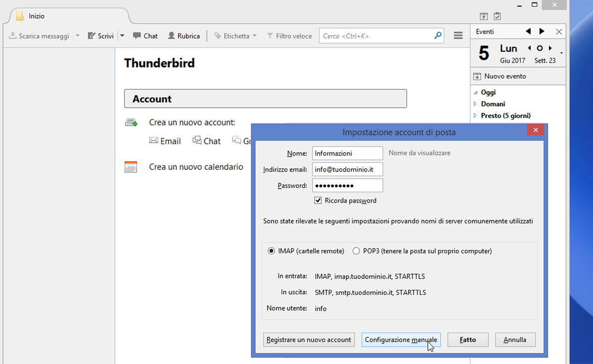593x364 pixels.
Task: Click Scrivi to compose a message
Action: pos(101,36)
